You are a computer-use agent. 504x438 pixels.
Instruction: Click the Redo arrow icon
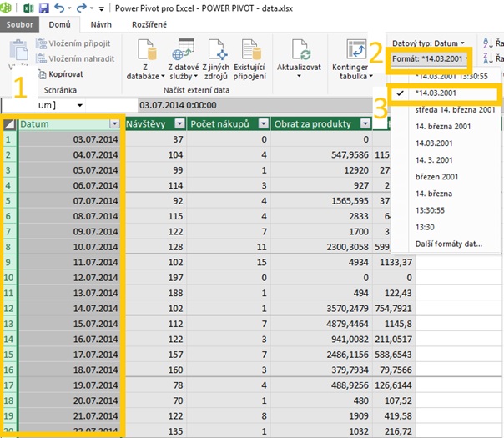click(x=81, y=8)
